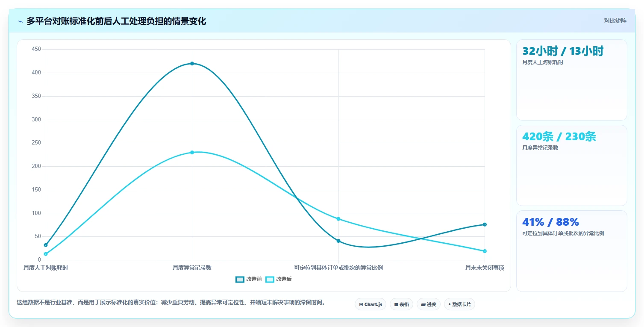Click the 改造后 peak point at 230
This screenshot has height=327, width=644.
(x=192, y=153)
